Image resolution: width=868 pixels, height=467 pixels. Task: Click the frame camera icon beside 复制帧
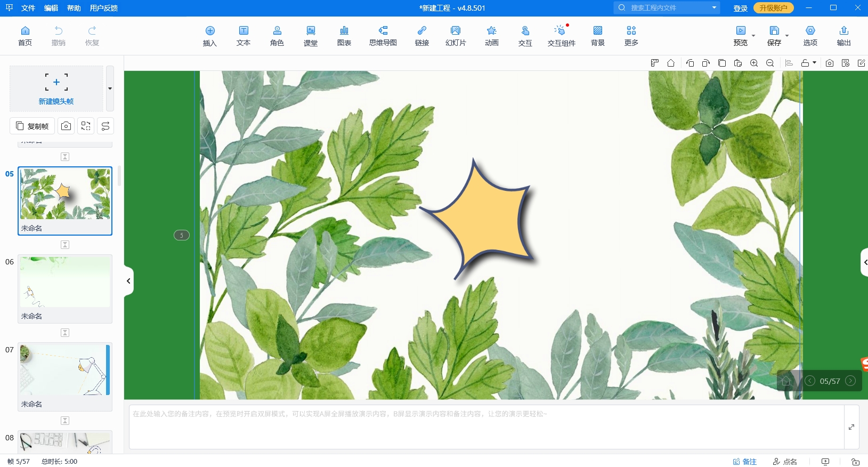[66, 126]
